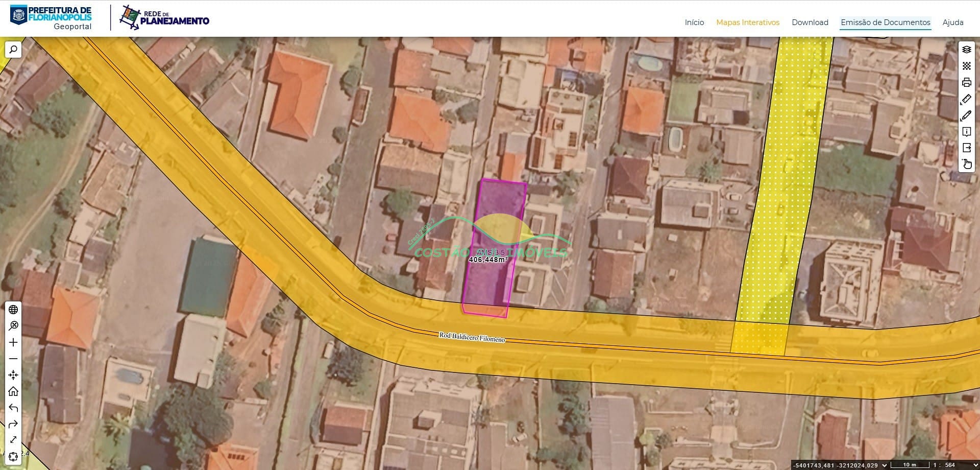
Task: Open the layers panel
Action: pos(966,50)
